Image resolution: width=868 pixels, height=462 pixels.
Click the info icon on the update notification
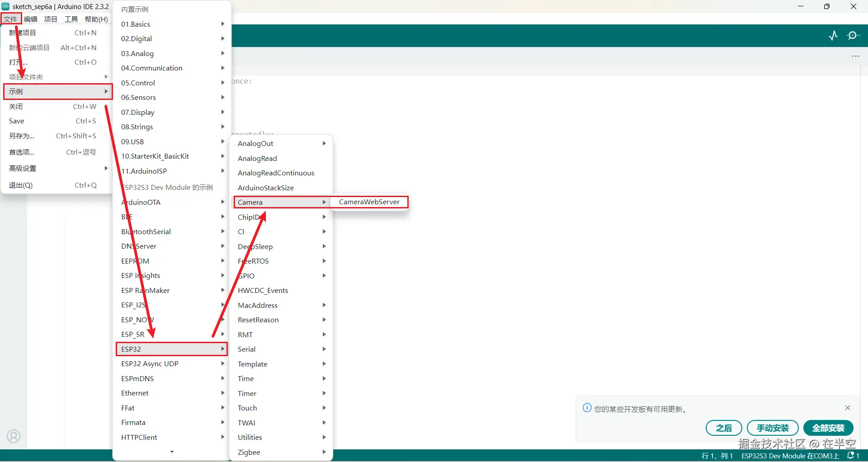[587, 408]
